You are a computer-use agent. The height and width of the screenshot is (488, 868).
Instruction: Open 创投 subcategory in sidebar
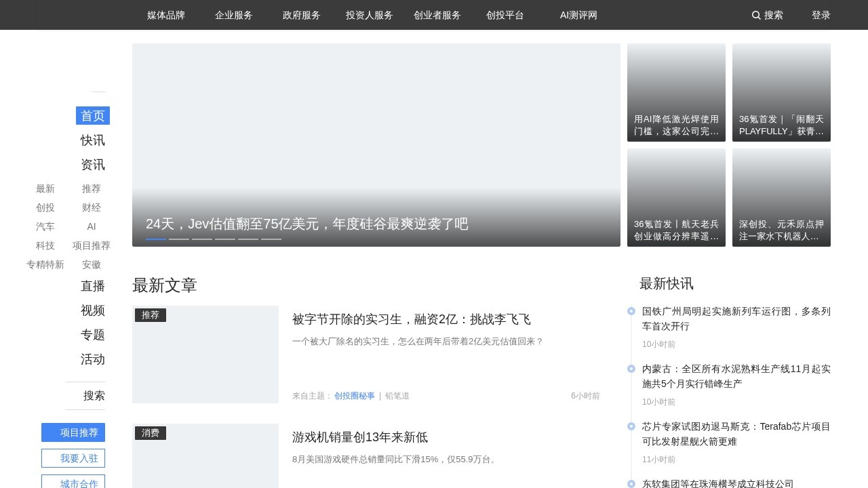click(x=45, y=208)
